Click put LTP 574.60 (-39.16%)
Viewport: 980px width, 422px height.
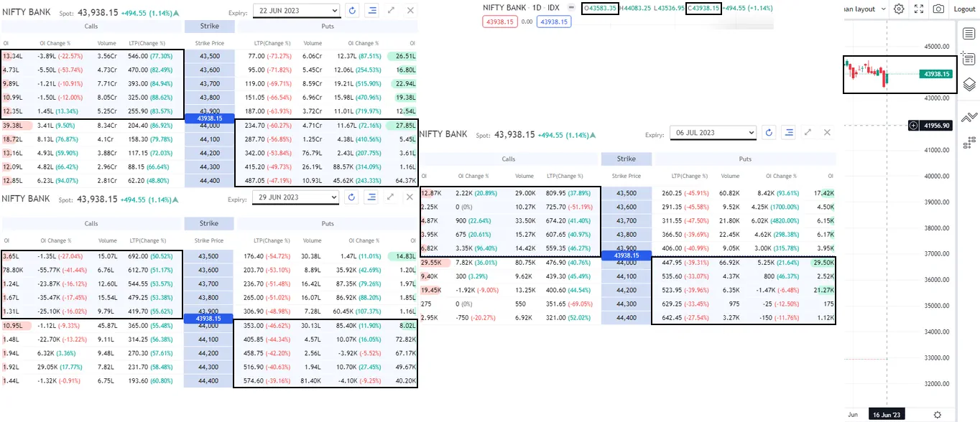click(269, 382)
